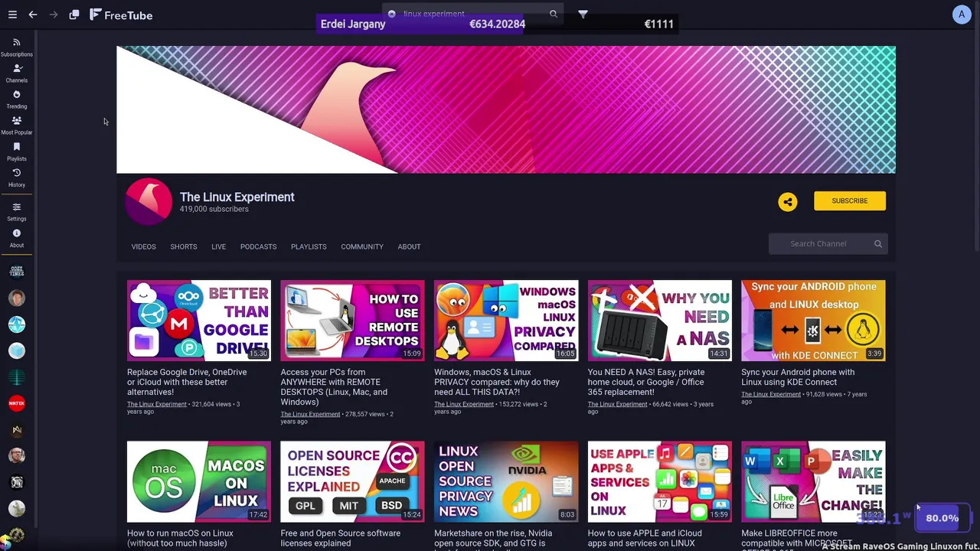This screenshot has height=551, width=980.
Task: Click channel link under Google Drive video
Action: [157, 404]
